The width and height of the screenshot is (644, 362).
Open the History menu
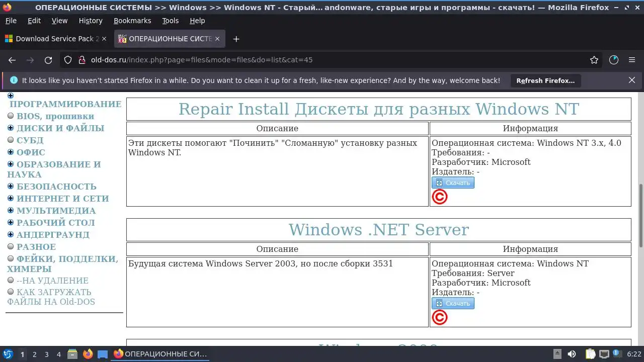91,21
